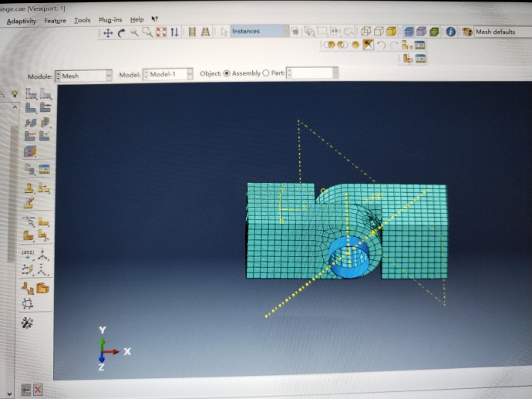Open the Module Mesh dropdown
This screenshot has height=399, width=532.
(x=83, y=76)
